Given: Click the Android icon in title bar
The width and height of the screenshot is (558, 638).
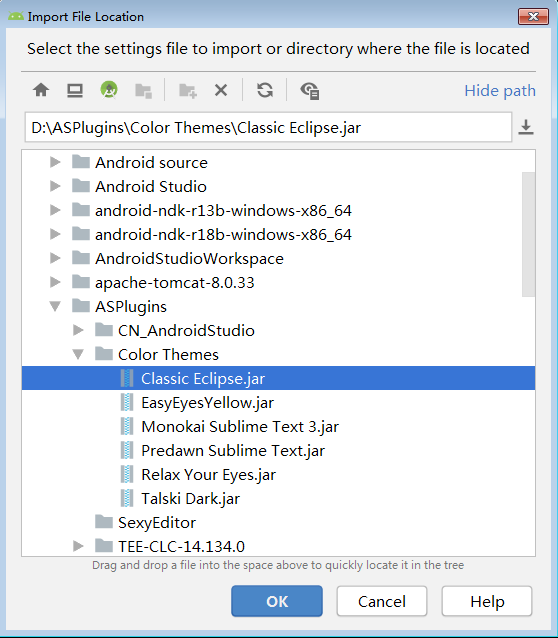Looking at the screenshot, I should [x=15, y=17].
